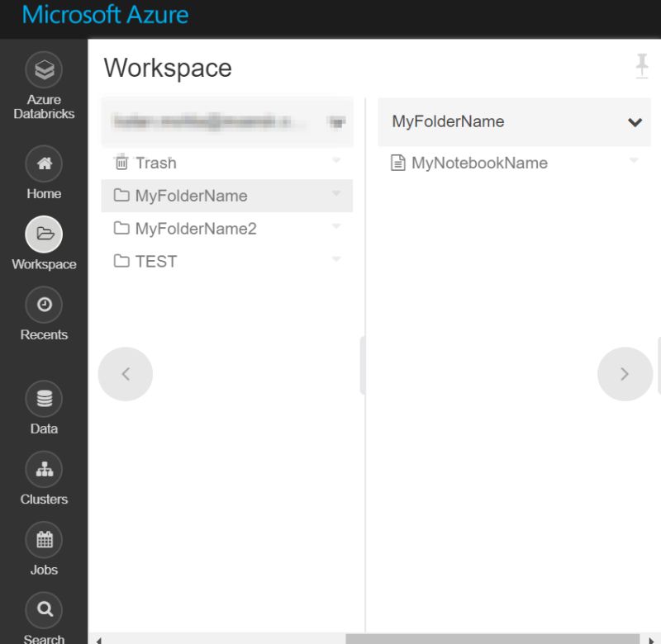
Task: Open Clusters from the sidebar
Action: [44, 469]
